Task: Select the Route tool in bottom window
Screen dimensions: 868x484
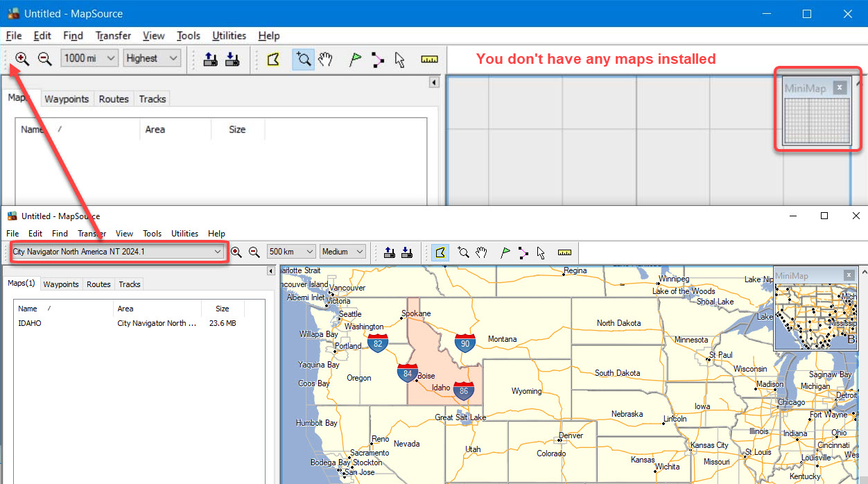Action: tap(523, 252)
